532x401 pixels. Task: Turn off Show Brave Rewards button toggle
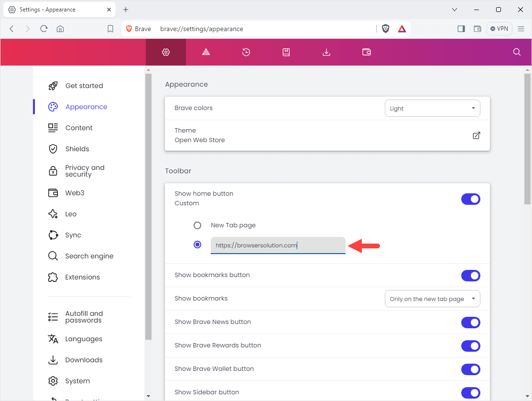[x=471, y=346]
